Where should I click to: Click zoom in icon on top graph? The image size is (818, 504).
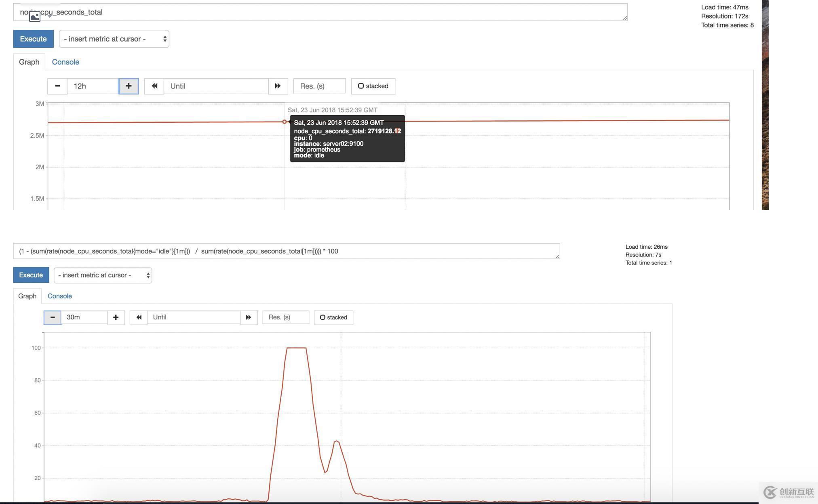(127, 86)
